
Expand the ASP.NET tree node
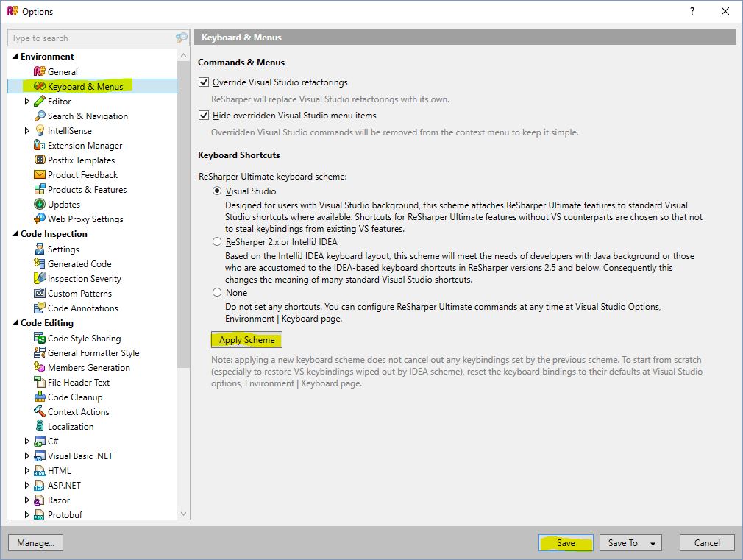[27, 485]
